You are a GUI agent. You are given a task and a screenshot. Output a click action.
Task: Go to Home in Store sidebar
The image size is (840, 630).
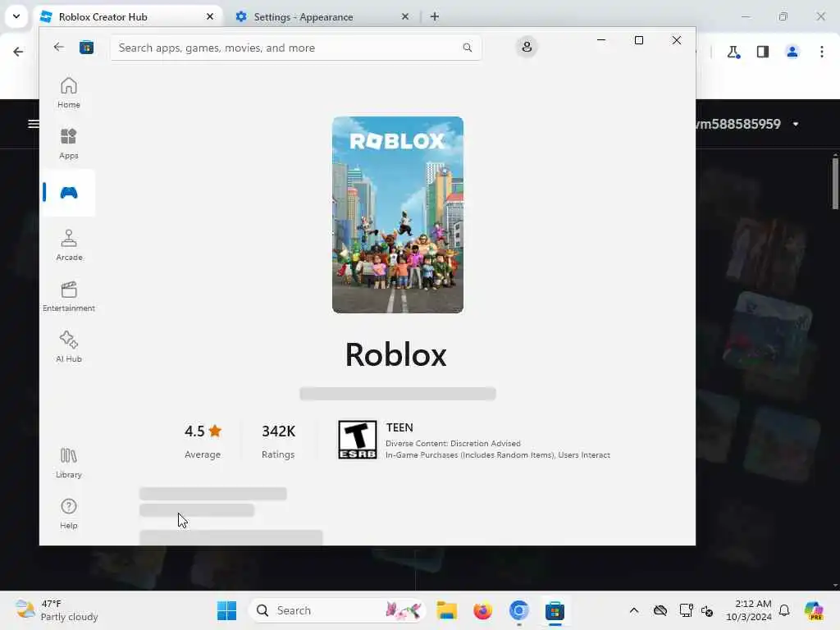[x=69, y=93]
